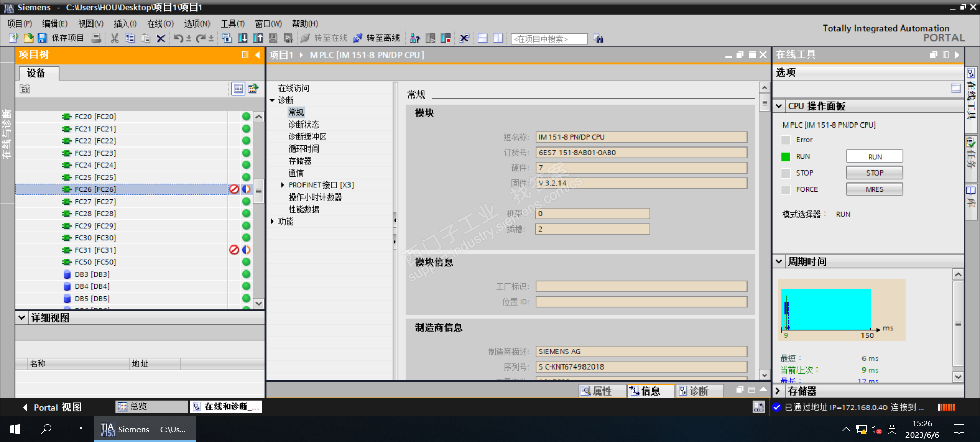Click the start CPU toolbar icon

[430, 38]
